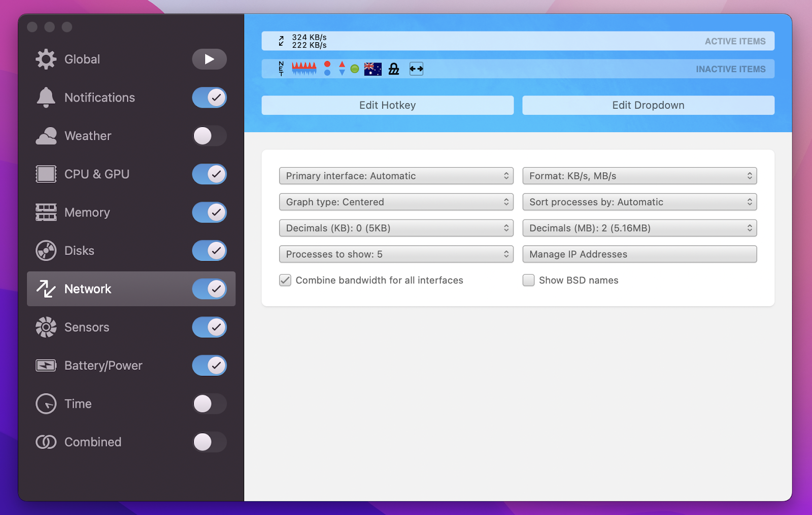Screen dimensions: 812x515
Task: Select the red-blue triangle arrows indicator
Action: click(x=342, y=69)
